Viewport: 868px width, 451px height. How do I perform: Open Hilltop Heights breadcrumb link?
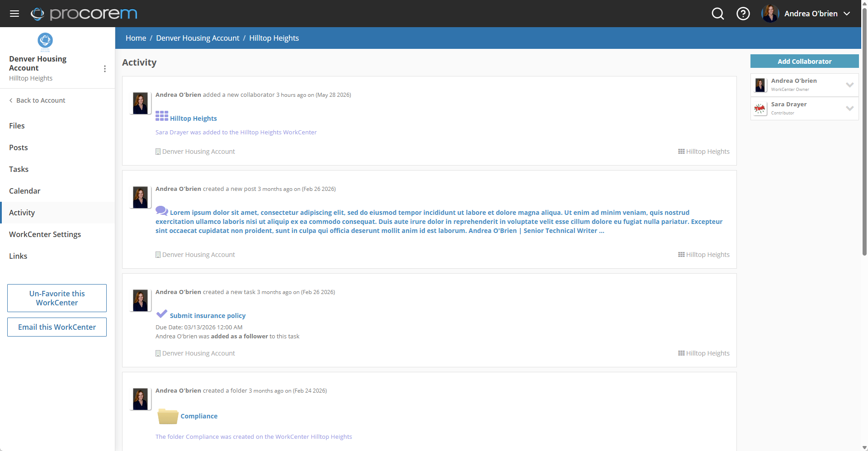(274, 38)
